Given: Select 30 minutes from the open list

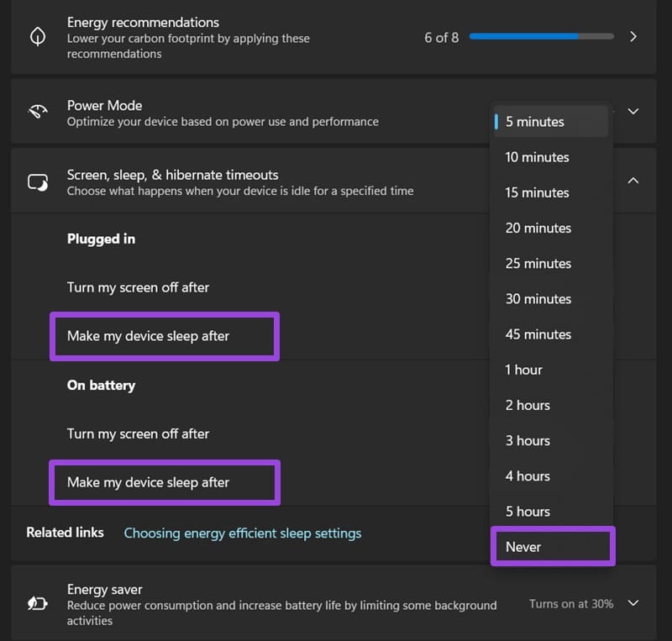Looking at the screenshot, I should [537, 298].
